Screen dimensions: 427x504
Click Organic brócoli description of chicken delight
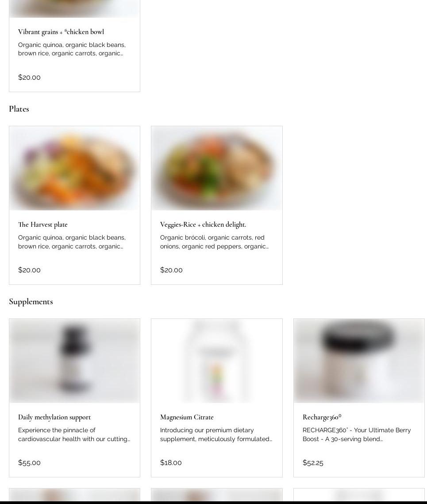point(215,242)
